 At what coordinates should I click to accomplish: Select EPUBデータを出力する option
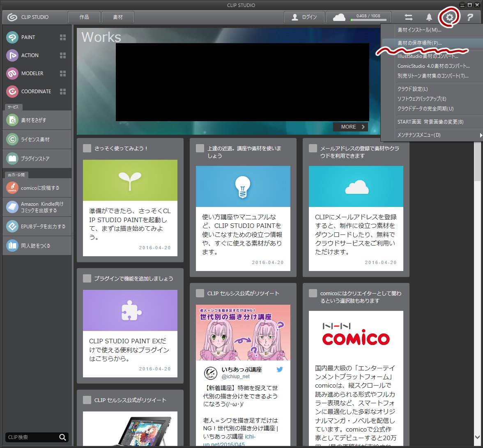(x=37, y=226)
